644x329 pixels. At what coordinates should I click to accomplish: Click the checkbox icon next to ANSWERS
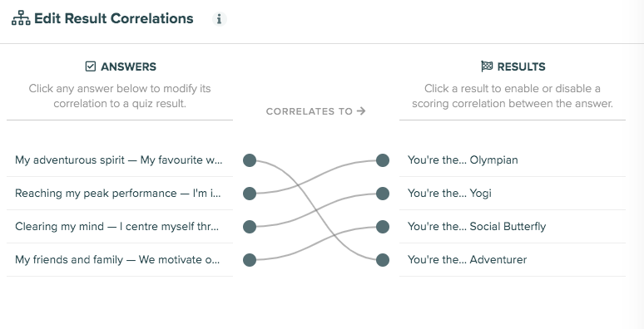pos(91,66)
